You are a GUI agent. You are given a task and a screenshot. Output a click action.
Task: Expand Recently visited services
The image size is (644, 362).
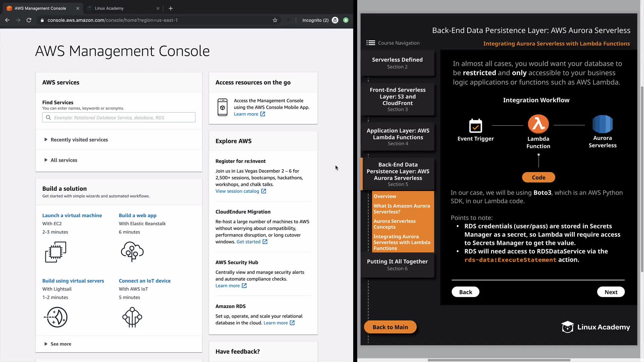(79, 140)
